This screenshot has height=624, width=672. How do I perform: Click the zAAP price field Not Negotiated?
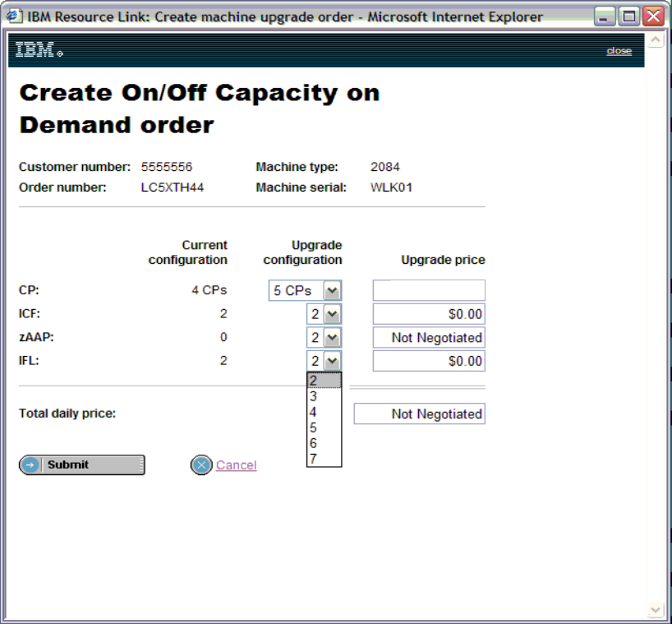(429, 338)
